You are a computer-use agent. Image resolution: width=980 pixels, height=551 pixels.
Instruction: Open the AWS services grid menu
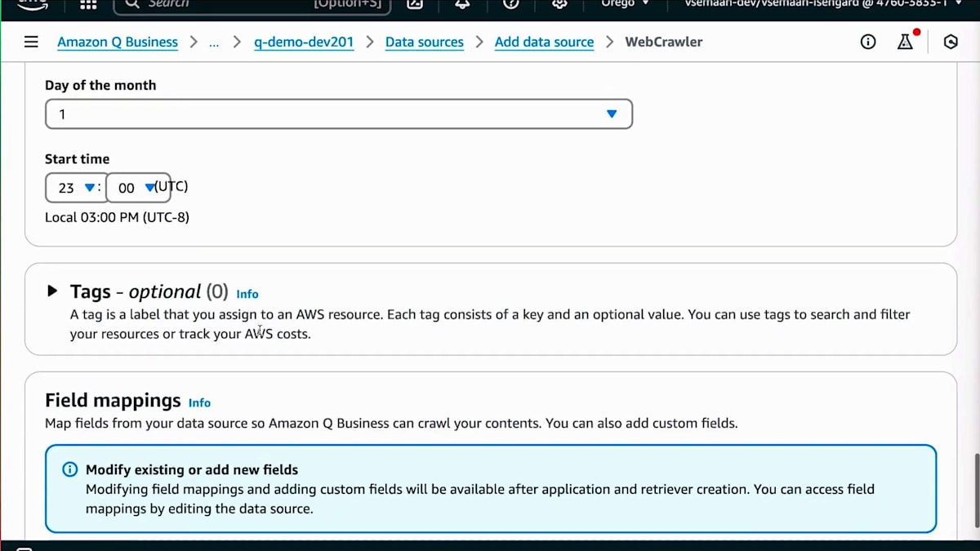(88, 4)
